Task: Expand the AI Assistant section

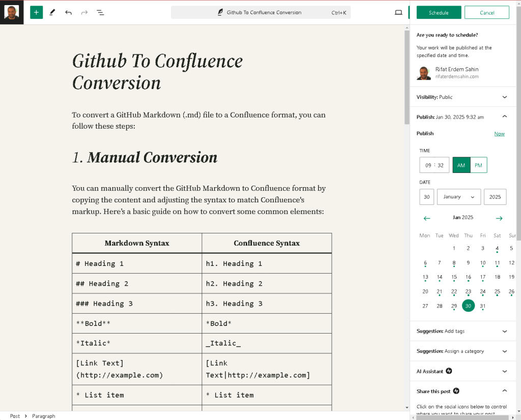Action: (x=462, y=371)
